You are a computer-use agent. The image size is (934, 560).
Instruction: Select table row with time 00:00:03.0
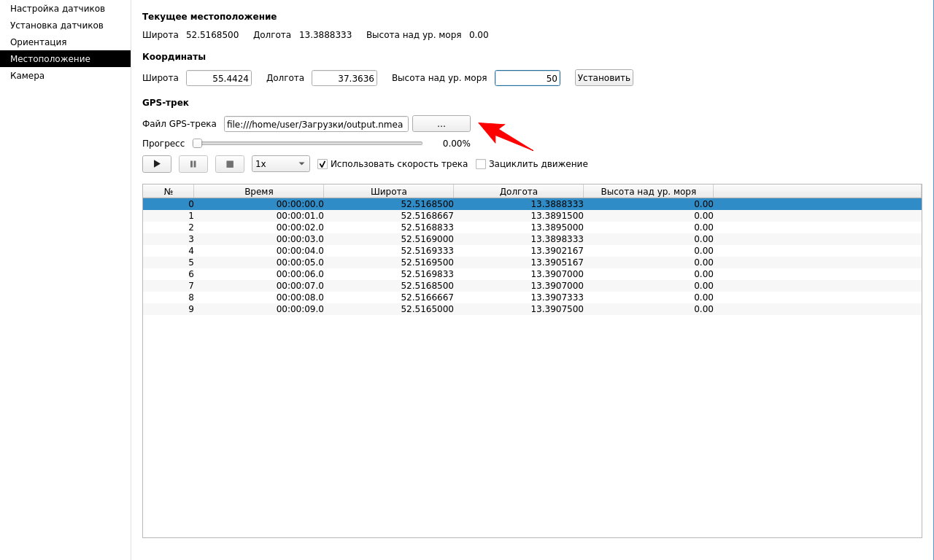tap(532, 239)
